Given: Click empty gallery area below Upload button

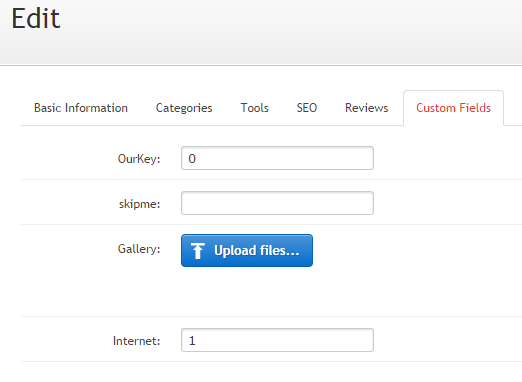Looking at the screenshot, I should point(277,291).
